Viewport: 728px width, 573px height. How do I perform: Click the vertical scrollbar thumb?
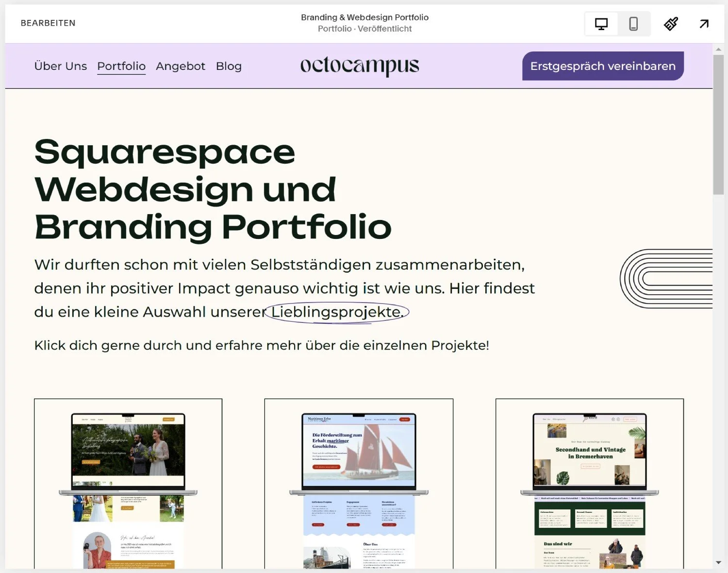[719, 124]
